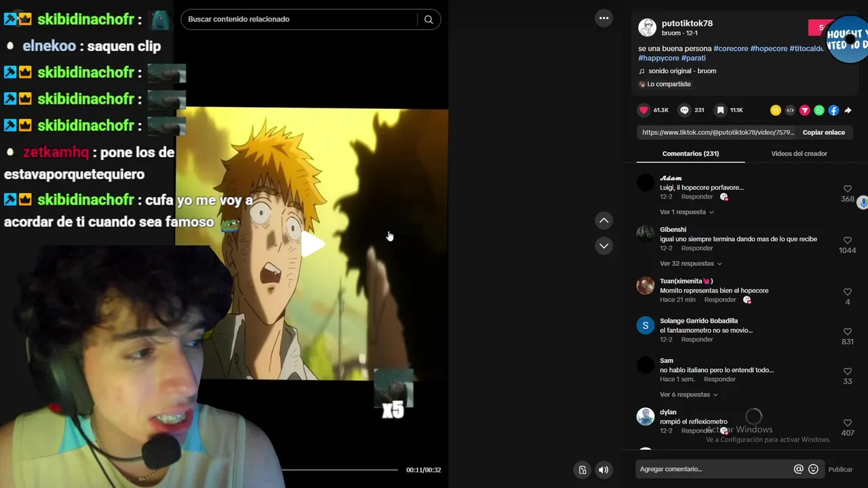Viewport: 868px width, 488px height.
Task: Like Sam's comment heart
Action: click(x=847, y=372)
